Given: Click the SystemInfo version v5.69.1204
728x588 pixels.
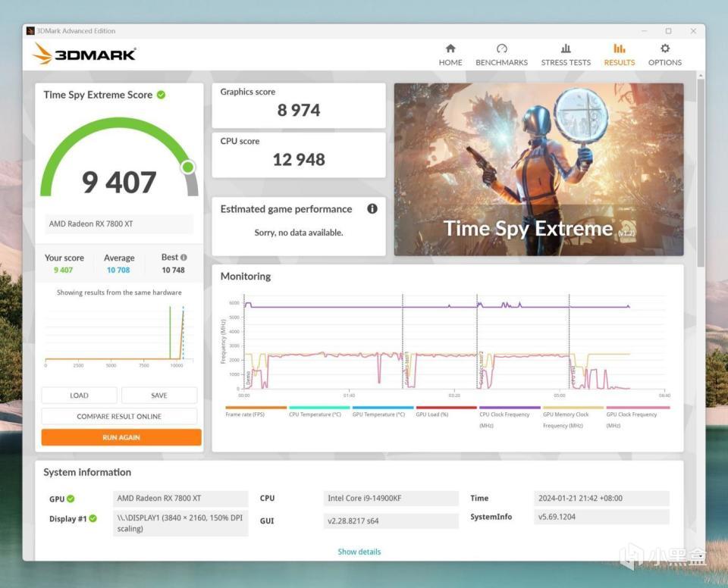Looking at the screenshot, I should click(x=601, y=517).
